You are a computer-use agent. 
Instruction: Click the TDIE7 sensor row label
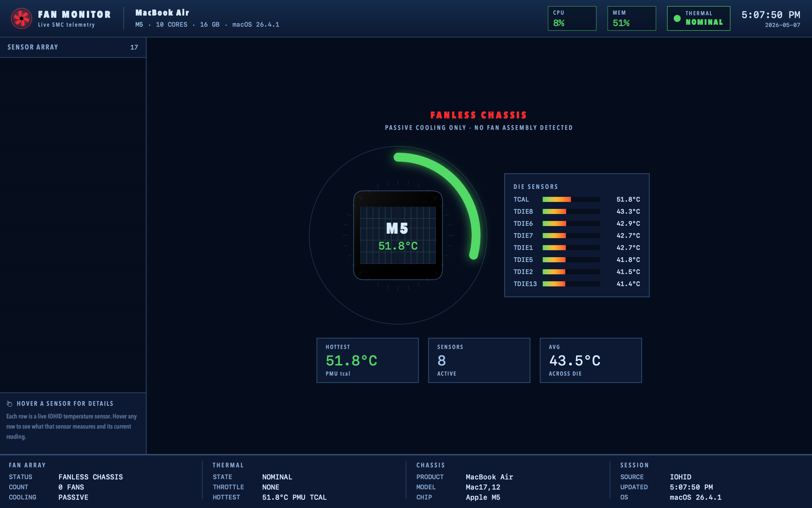[x=523, y=236]
